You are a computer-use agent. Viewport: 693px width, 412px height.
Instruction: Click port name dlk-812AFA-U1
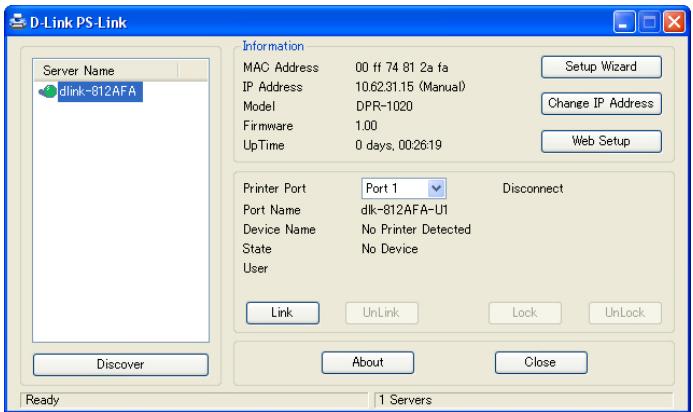tap(404, 210)
